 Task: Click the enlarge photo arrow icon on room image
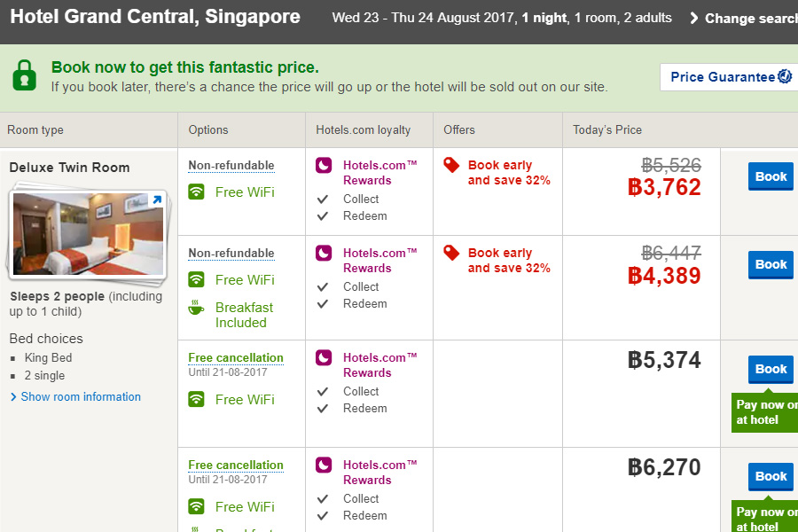pyautogui.click(x=156, y=200)
